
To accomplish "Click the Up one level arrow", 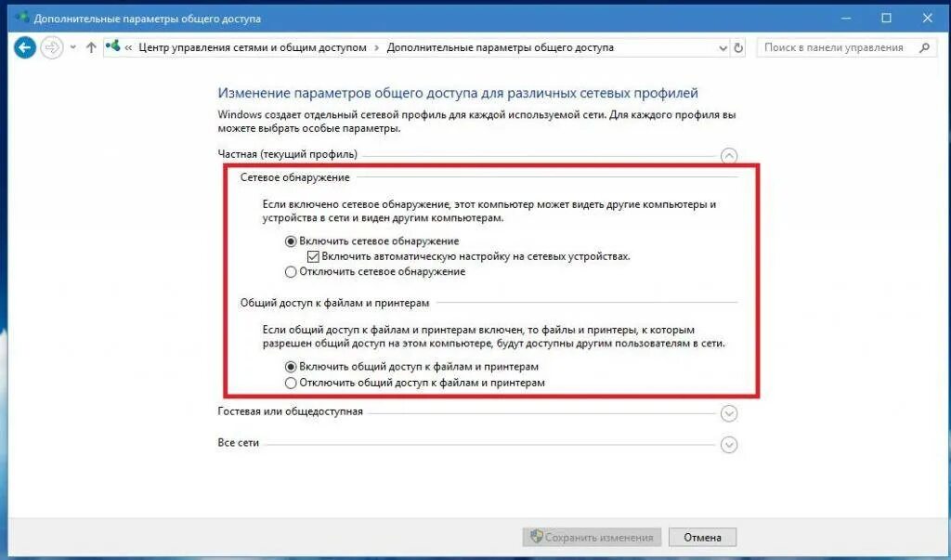I will [91, 47].
